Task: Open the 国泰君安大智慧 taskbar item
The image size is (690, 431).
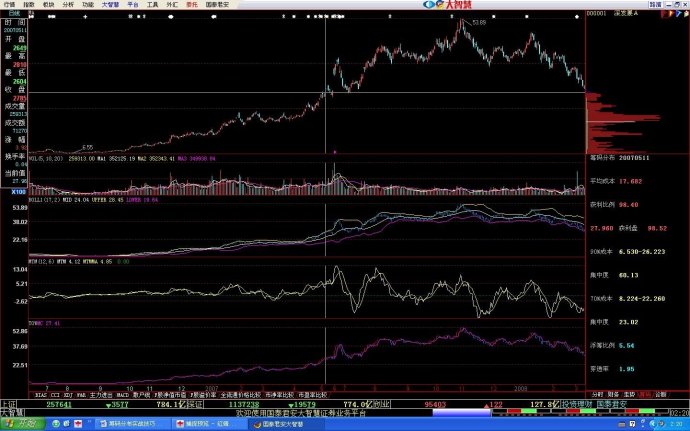Action: [278, 423]
